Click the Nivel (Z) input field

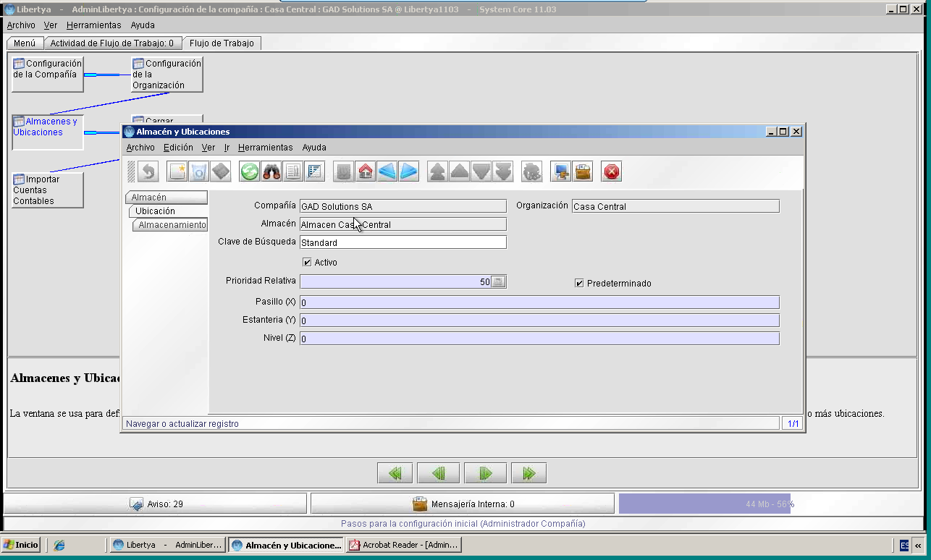click(539, 339)
